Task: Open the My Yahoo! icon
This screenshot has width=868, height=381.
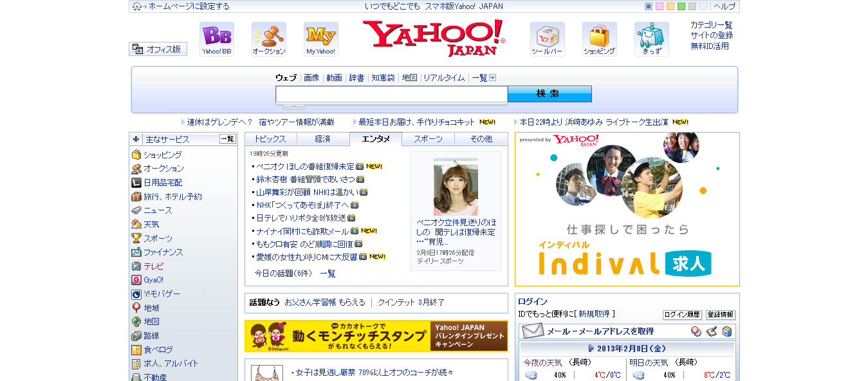Action: [x=320, y=39]
